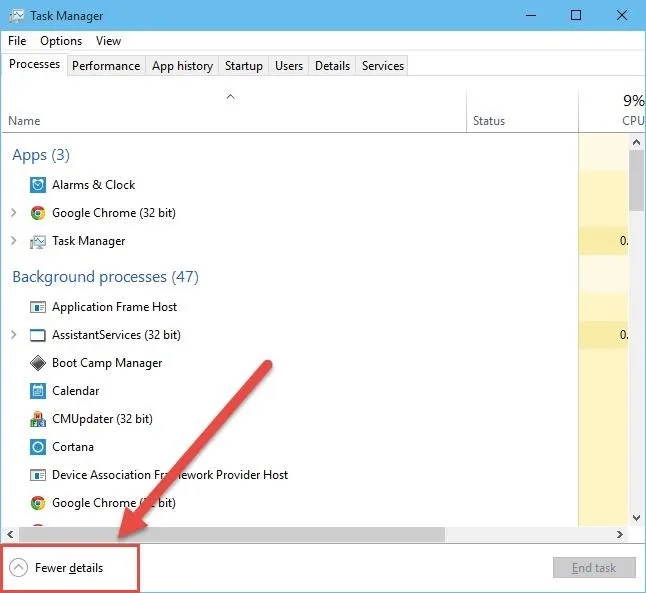Close the Task Manager window

coord(621,16)
